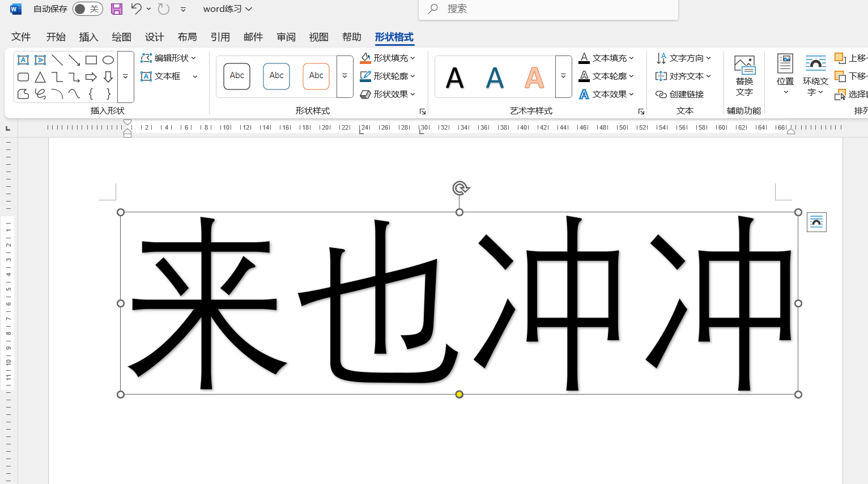
Task: Save the document with the floppy disk icon
Action: coord(117,8)
